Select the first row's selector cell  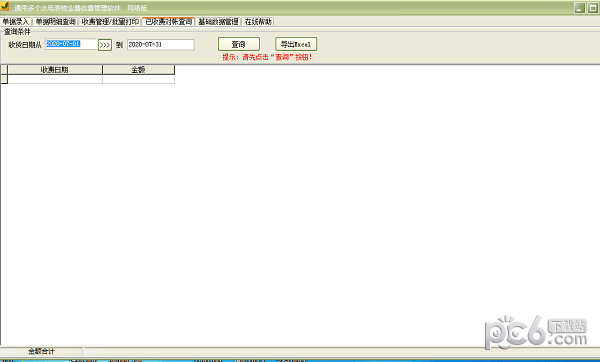tap(4, 79)
